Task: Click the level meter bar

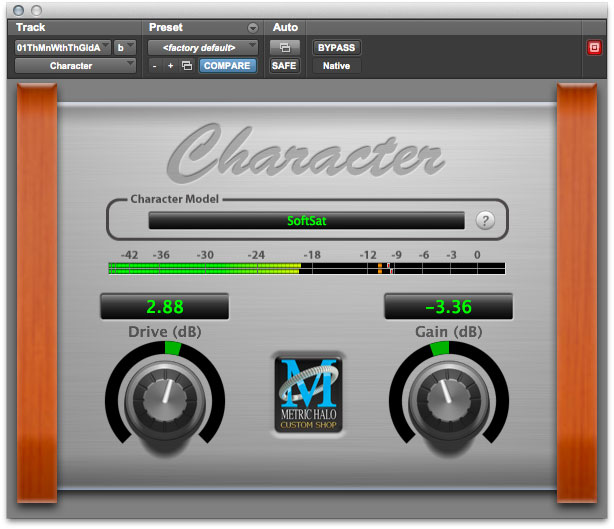Action: tap(307, 269)
